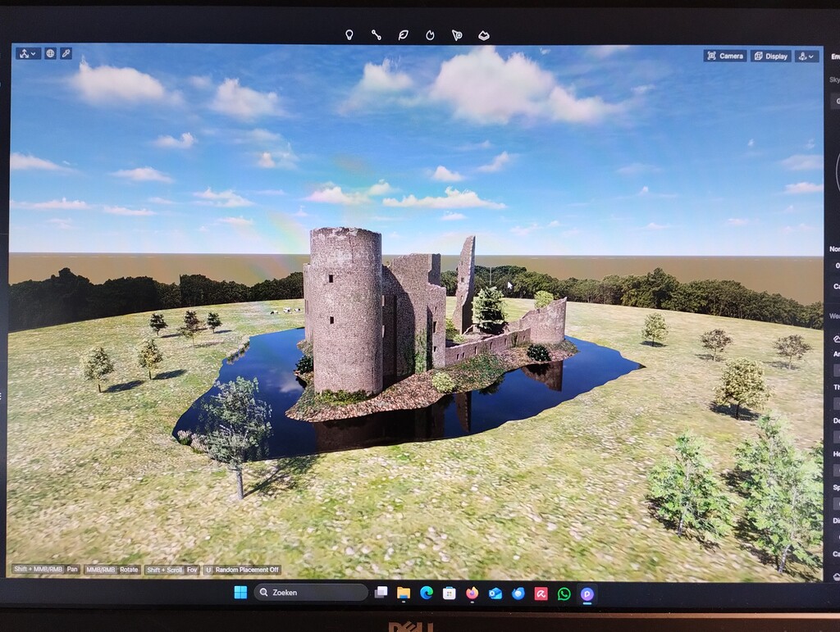Open the material link tool
Viewport: 840px width, 632px height.
(x=377, y=34)
